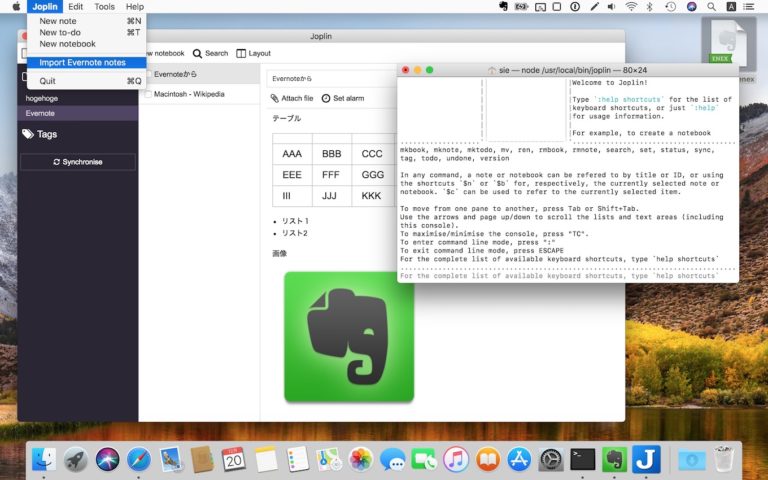This screenshot has width=768, height=480.
Task: Click the Attach file paperclip icon
Action: tap(275, 98)
